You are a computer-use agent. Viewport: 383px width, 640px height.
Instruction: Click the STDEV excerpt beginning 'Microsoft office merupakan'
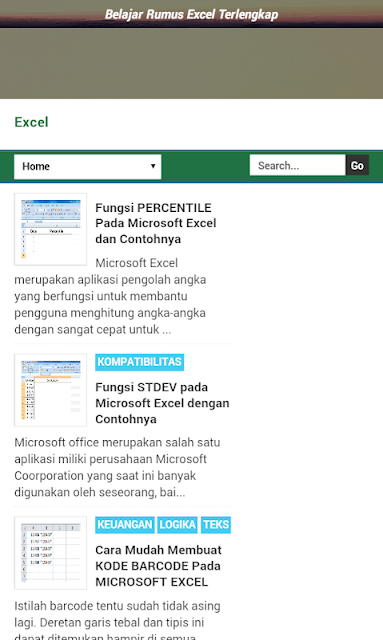(x=117, y=467)
